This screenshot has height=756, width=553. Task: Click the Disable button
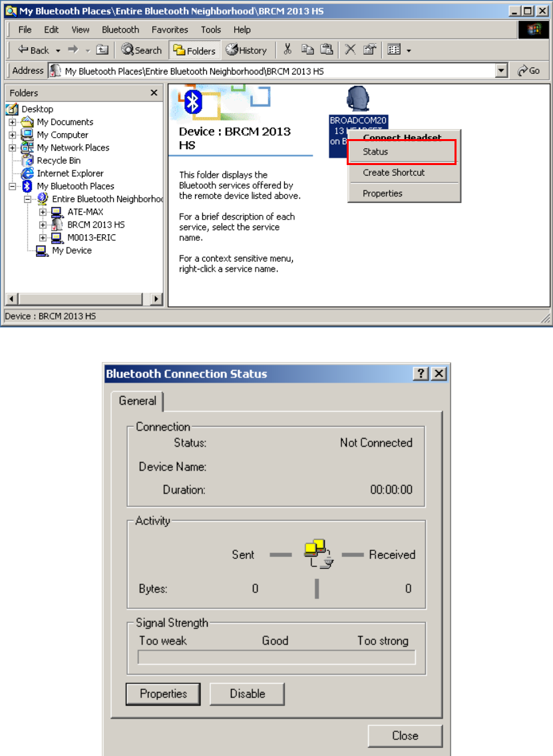pos(248,694)
